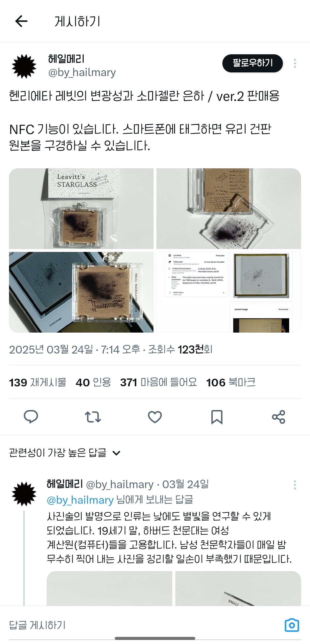Open the plate metadata screenshot image
Image resolution: width=310 pixels, height=644 pixels.
229,292
